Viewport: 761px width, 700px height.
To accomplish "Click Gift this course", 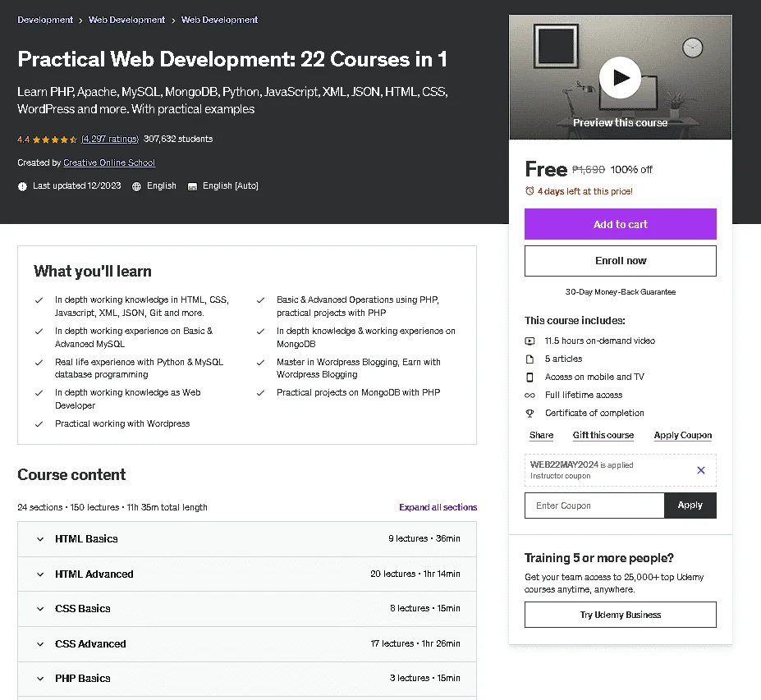I will pos(603,435).
